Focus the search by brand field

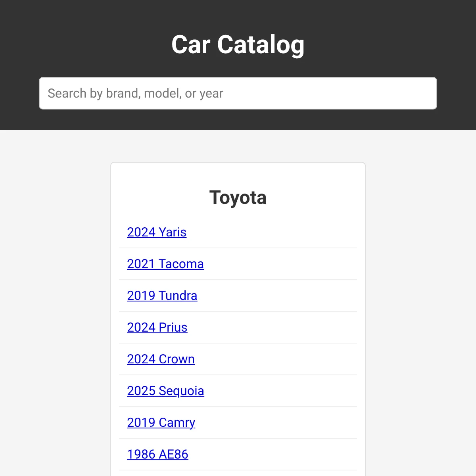tap(238, 93)
